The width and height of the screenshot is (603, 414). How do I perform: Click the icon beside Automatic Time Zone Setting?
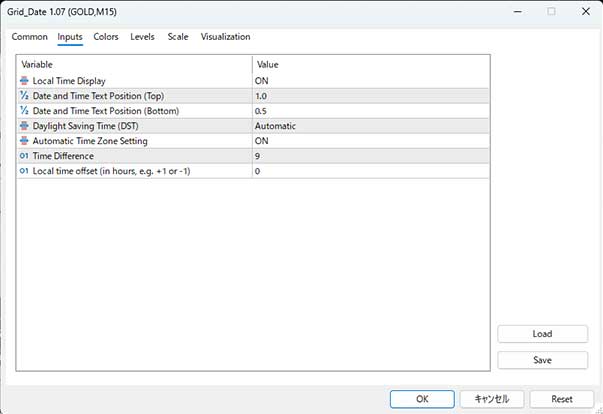click(24, 141)
